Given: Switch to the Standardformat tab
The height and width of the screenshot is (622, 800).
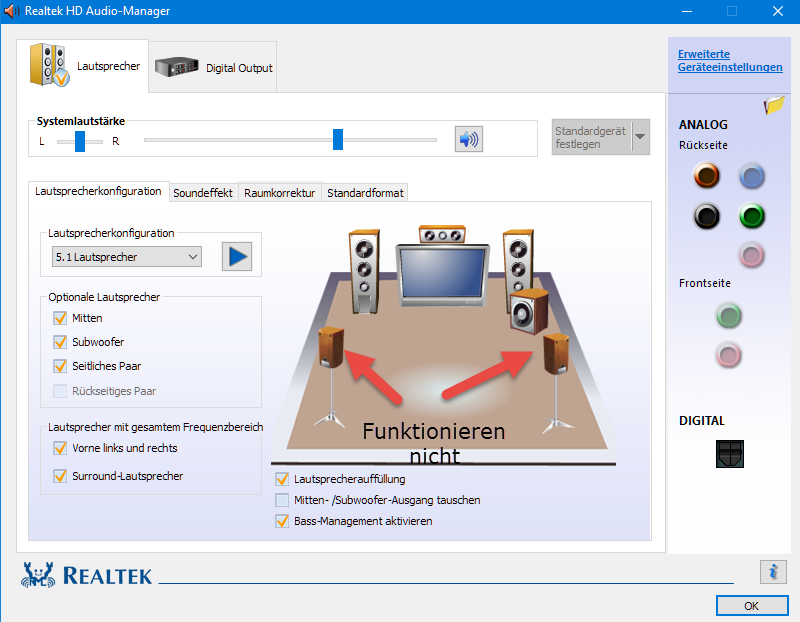Looking at the screenshot, I should (365, 193).
